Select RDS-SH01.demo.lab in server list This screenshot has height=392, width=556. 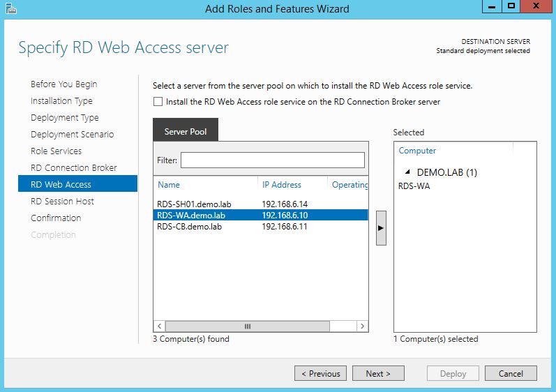pyautogui.click(x=194, y=204)
